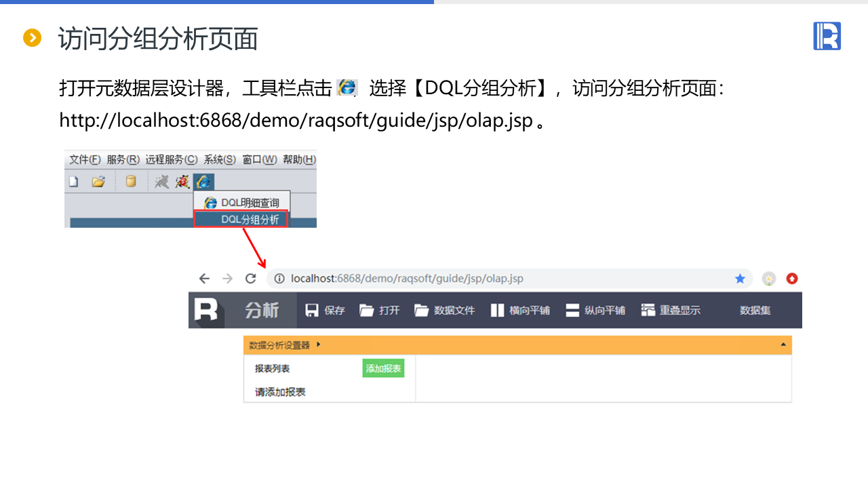Open the folder icon in designer toolbar
Image resolution: width=868 pixels, height=488 pixels.
[x=98, y=182]
